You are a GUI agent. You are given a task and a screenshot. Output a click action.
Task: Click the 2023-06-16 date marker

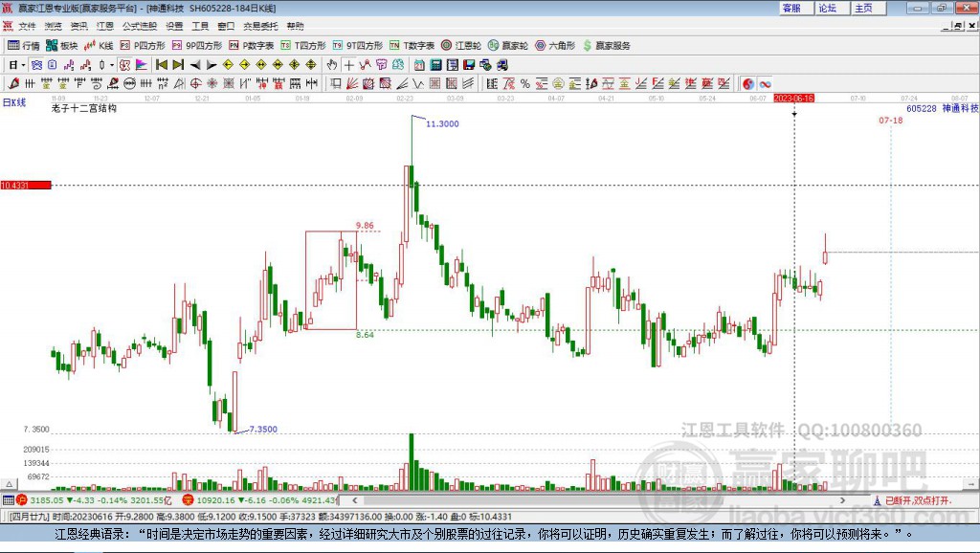(x=793, y=99)
